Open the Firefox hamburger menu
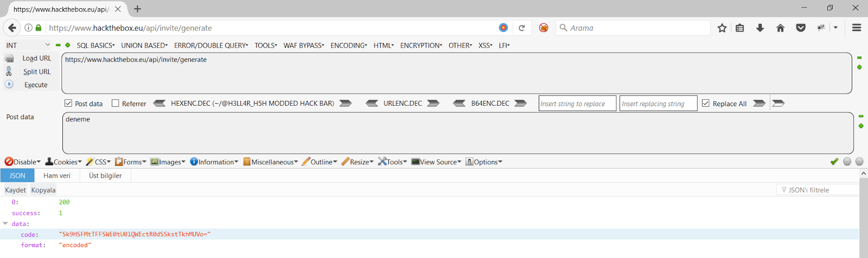 point(857,28)
